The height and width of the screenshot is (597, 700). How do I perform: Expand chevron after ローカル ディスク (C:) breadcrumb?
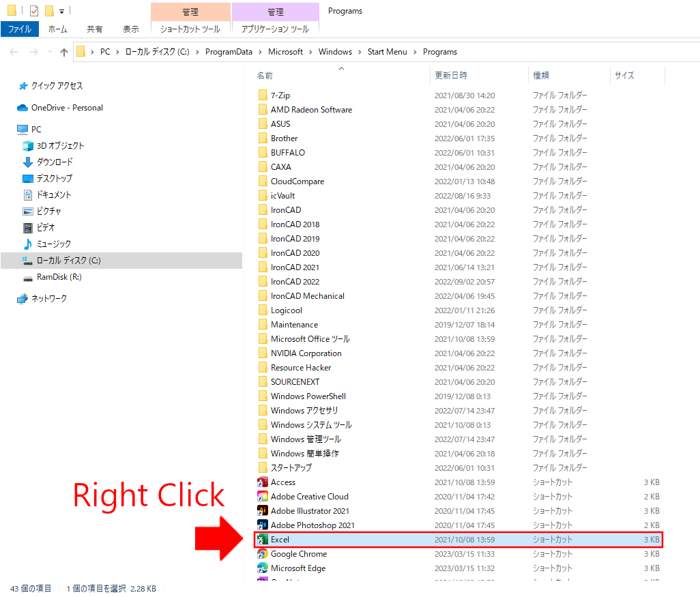[x=197, y=53]
